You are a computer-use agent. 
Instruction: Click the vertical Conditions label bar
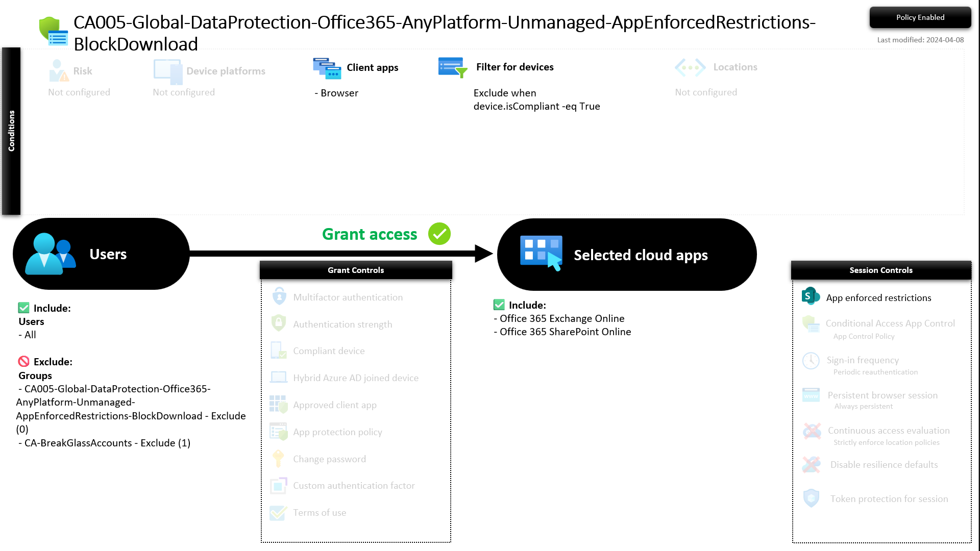[x=11, y=131]
